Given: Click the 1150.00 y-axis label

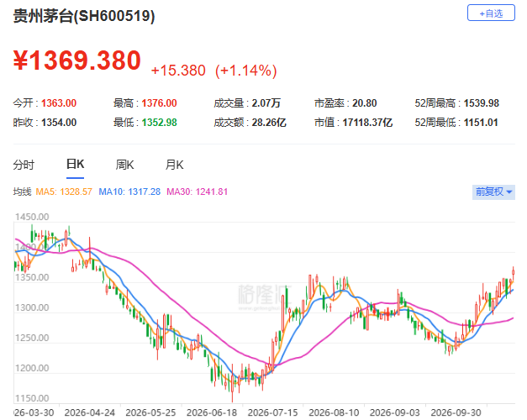Looking at the screenshot, I should point(32,398).
